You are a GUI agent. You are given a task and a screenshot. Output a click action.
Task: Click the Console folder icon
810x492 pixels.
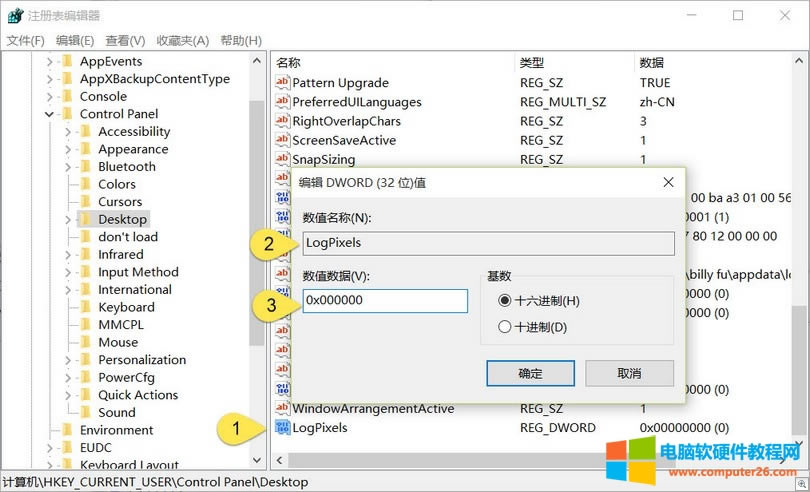point(67,97)
